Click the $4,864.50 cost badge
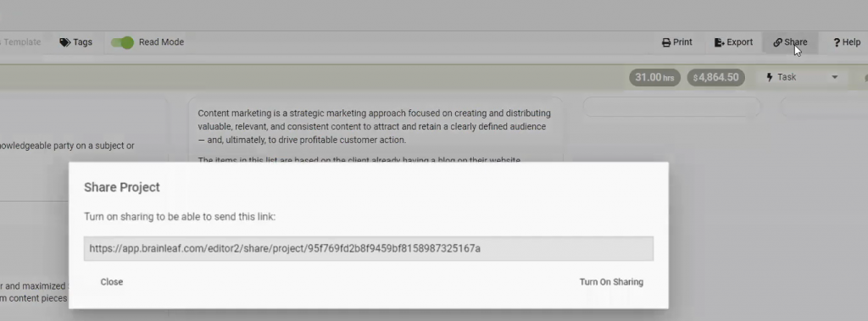Viewport: 868px width, 321px height. click(715, 77)
